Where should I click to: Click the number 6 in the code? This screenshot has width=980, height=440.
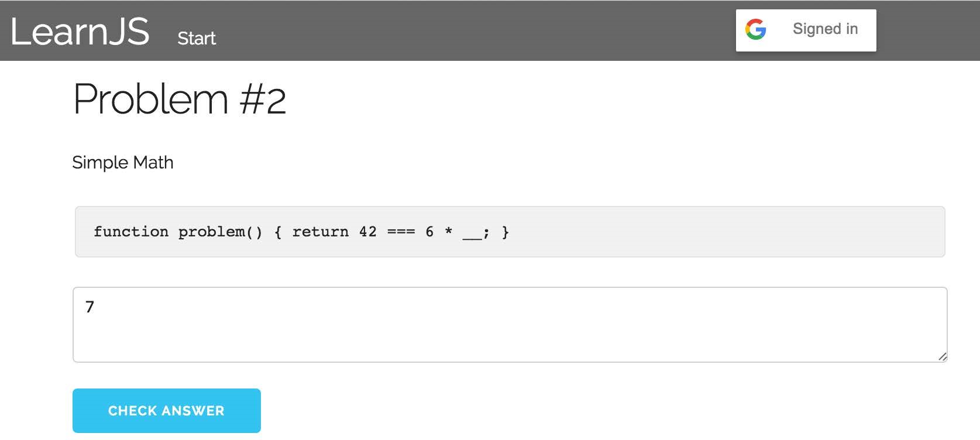pos(429,232)
